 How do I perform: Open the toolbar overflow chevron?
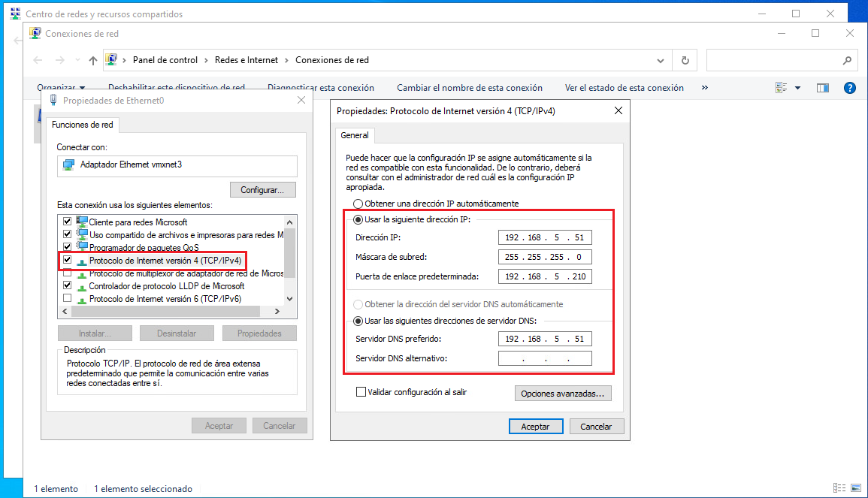(x=704, y=87)
